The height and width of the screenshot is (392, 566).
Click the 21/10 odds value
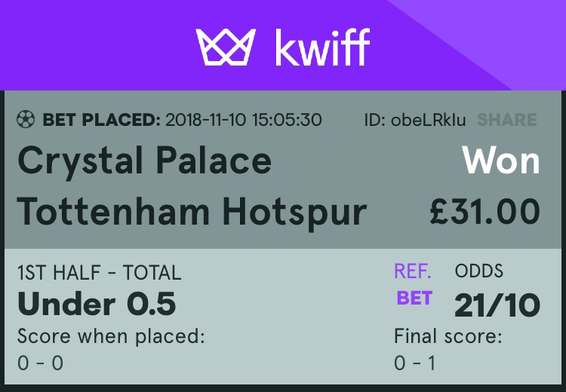pyautogui.click(x=497, y=305)
